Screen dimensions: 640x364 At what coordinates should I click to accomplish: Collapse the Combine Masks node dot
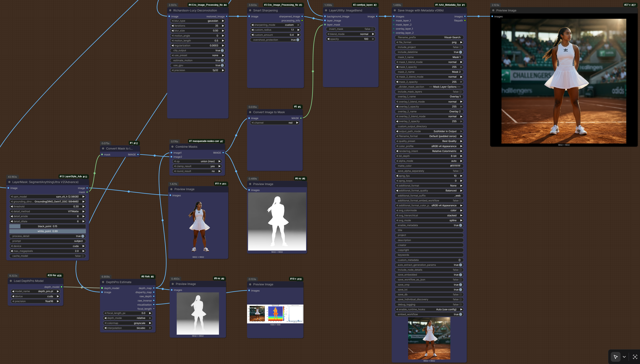(172, 147)
